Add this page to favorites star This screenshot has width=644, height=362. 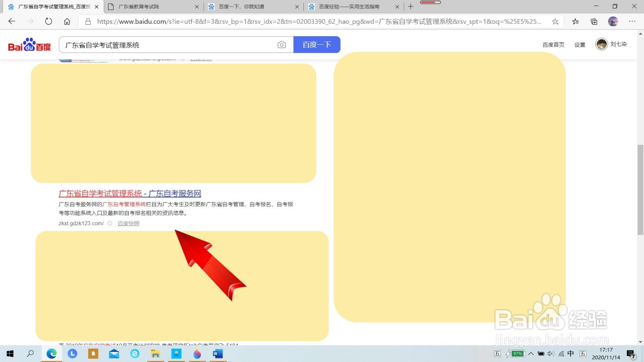[555, 22]
